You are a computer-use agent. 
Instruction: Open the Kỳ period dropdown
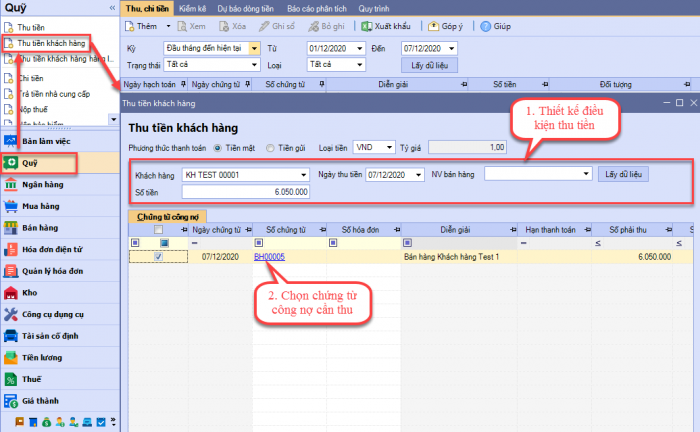tap(254, 48)
